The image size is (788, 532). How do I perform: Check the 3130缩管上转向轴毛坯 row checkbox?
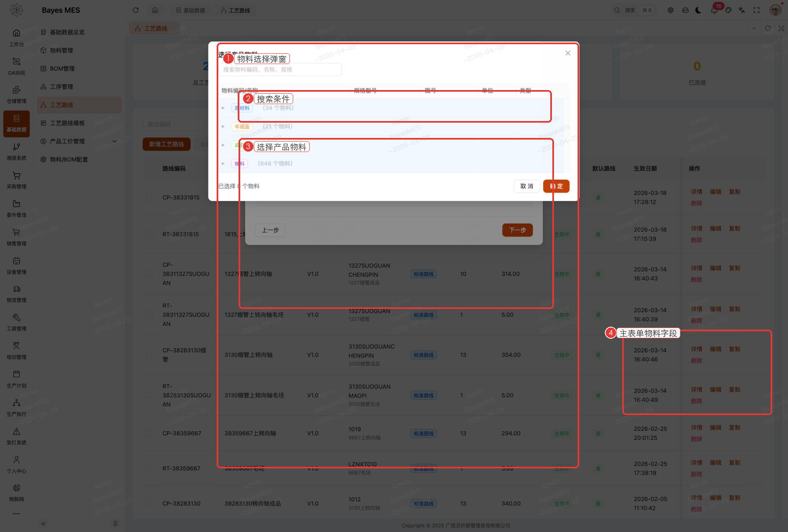click(149, 395)
